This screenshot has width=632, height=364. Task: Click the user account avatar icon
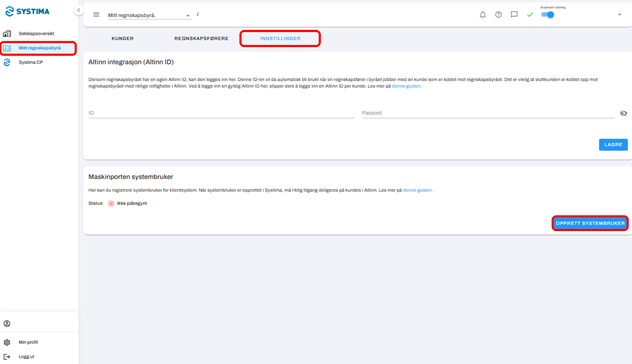pyautogui.click(x=7, y=324)
